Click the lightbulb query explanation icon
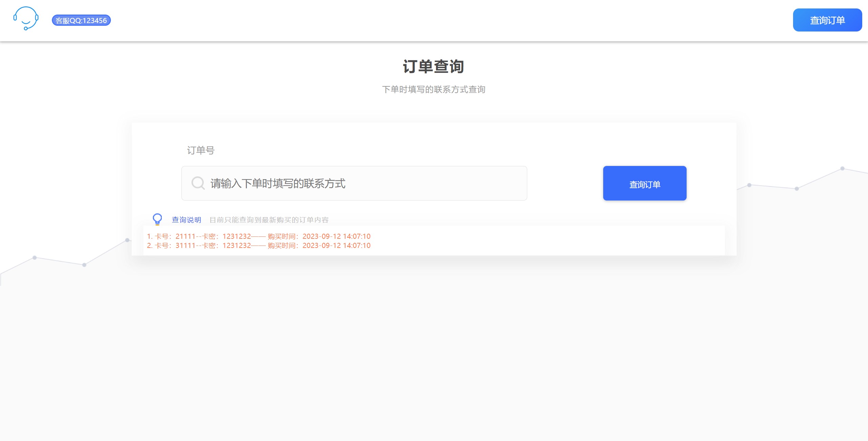The width and height of the screenshot is (868, 441). (156, 219)
